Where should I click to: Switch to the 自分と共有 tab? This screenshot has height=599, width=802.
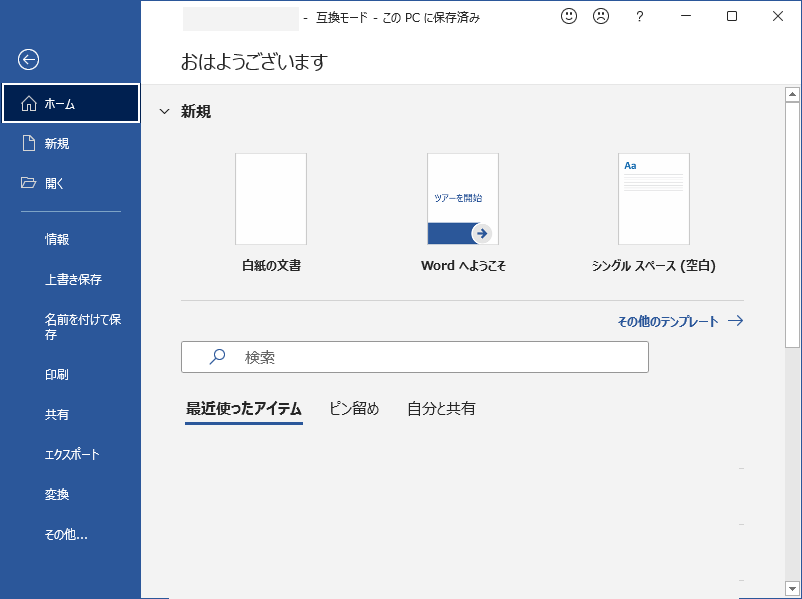click(x=441, y=409)
